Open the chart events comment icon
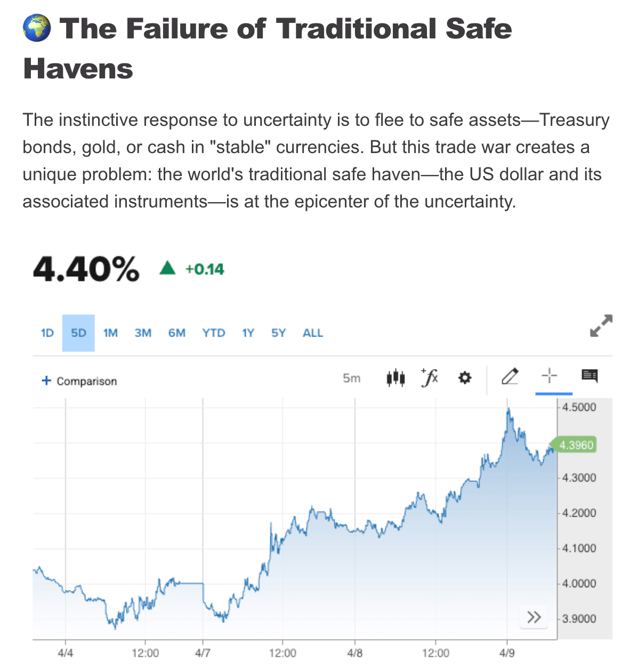Viewport: 630px width, 672px height. pos(589,376)
